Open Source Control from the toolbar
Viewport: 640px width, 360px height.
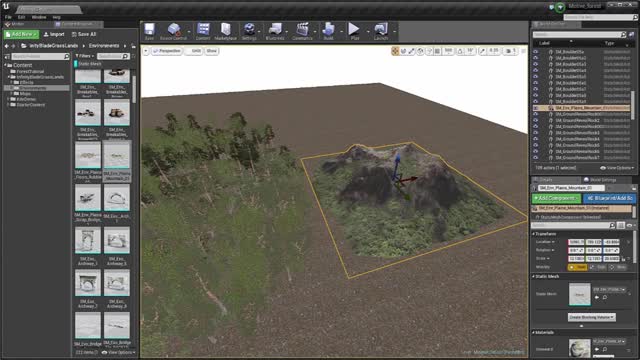click(173, 31)
